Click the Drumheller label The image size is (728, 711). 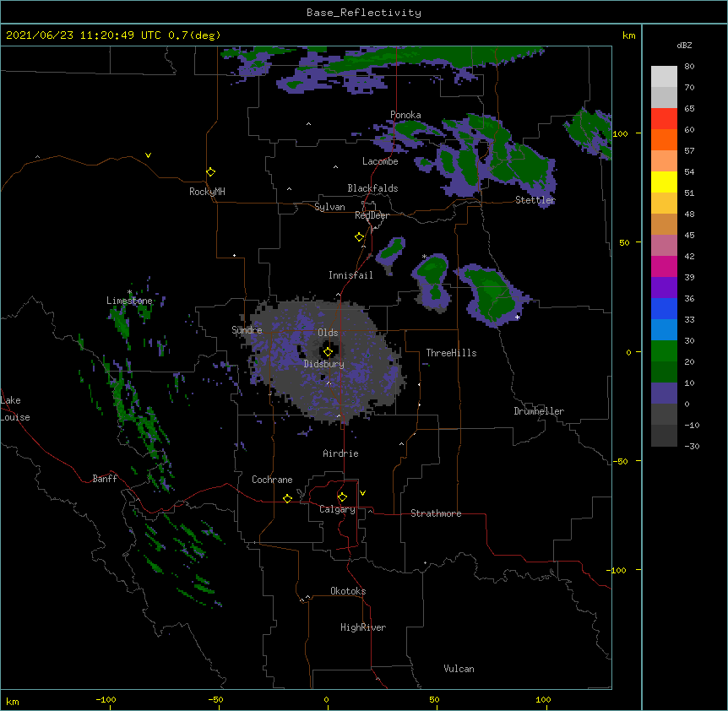click(539, 411)
